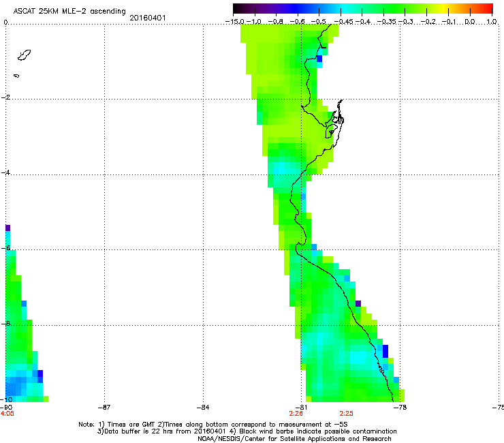
Task: Click the -0.6 color bar label
Action: click(298, 22)
